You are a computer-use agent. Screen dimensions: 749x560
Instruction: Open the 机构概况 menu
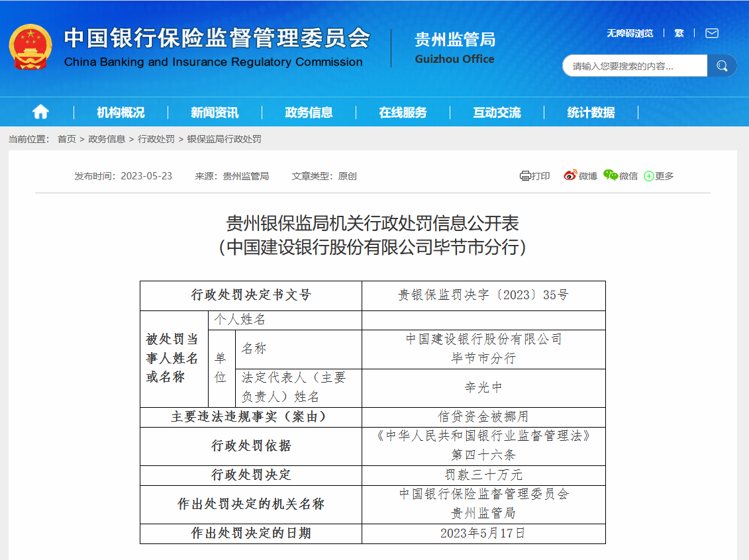pos(121,113)
